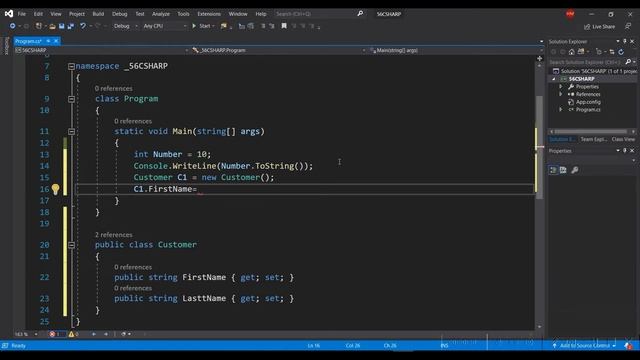Click the search icon in title bar
The image size is (640, 360).
360,13
